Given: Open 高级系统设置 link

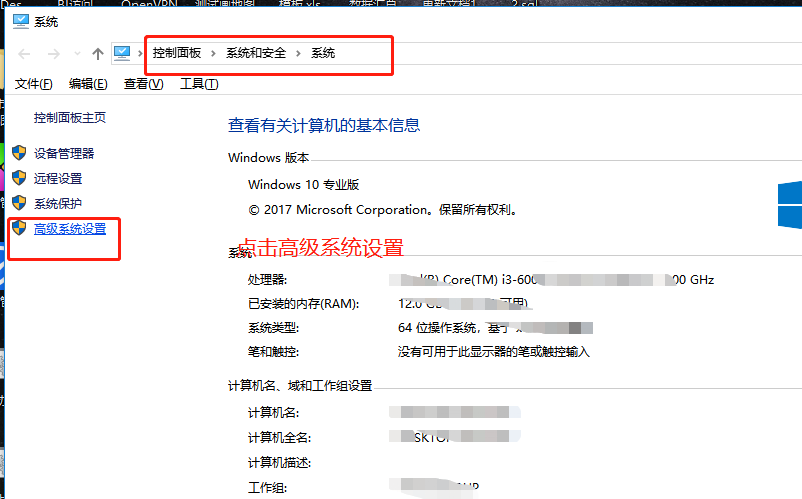Looking at the screenshot, I should (70, 229).
